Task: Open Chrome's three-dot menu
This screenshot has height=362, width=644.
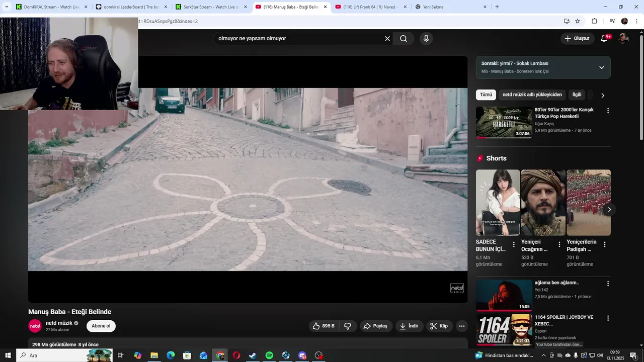Action: 637,21
